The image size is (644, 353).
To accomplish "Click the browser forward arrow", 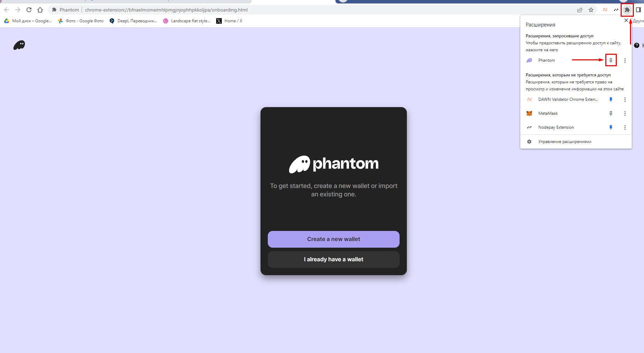I will pyautogui.click(x=18, y=10).
